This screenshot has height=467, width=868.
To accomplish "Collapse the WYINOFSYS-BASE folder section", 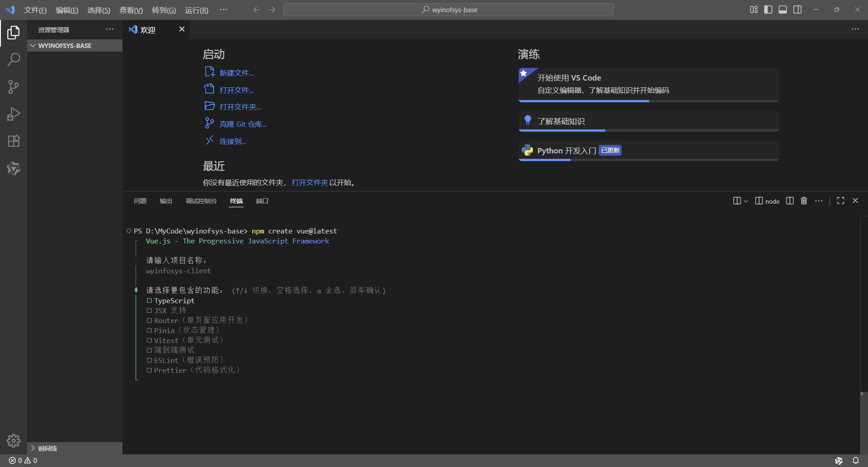I will (75, 46).
